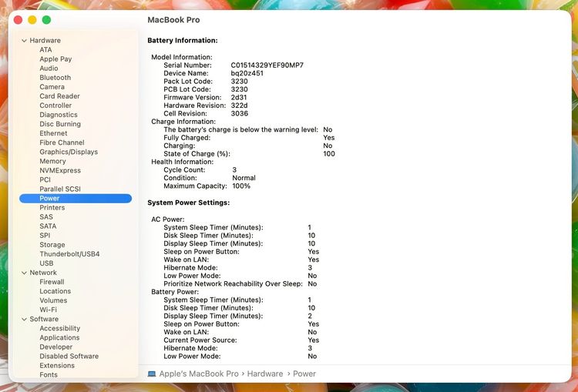Click the Cycle Count value 3
This screenshot has height=392, width=578.
point(234,170)
